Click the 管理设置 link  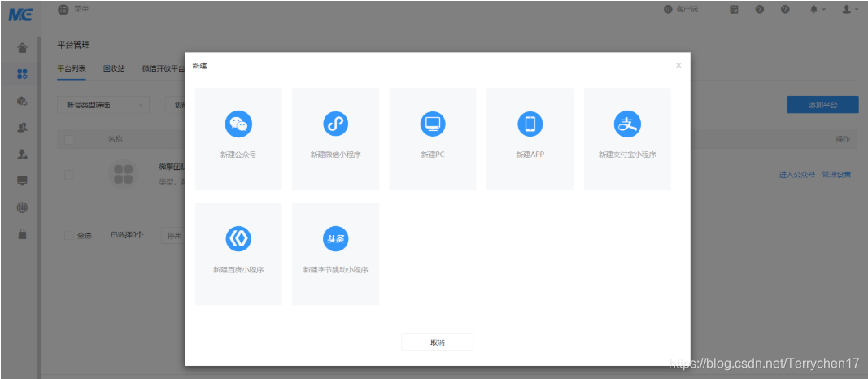(836, 175)
